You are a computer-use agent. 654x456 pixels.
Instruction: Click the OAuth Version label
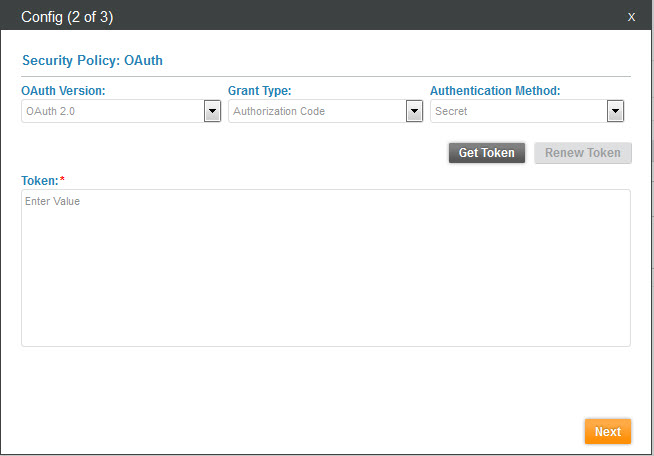point(63,91)
